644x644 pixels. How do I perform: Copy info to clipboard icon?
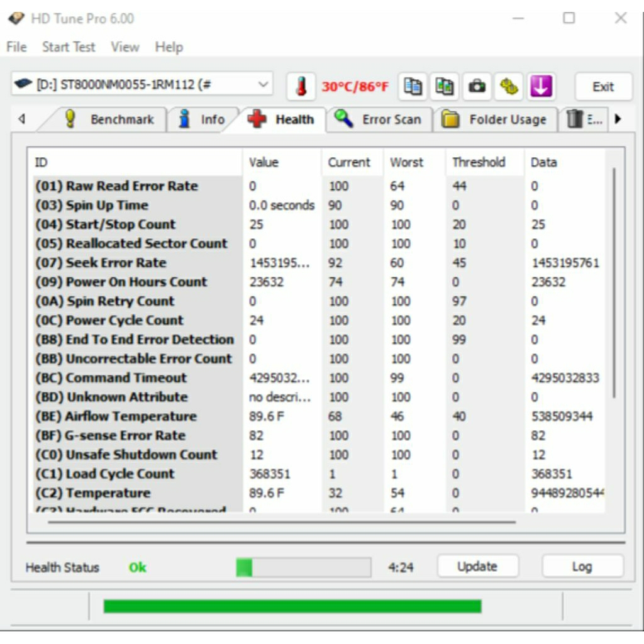413,87
